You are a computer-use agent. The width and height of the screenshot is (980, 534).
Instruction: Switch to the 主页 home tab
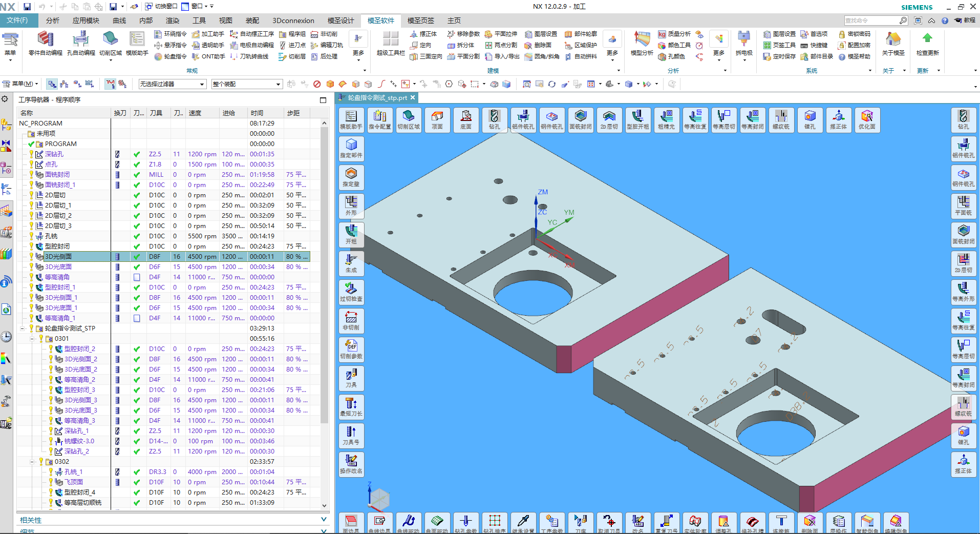tap(454, 20)
